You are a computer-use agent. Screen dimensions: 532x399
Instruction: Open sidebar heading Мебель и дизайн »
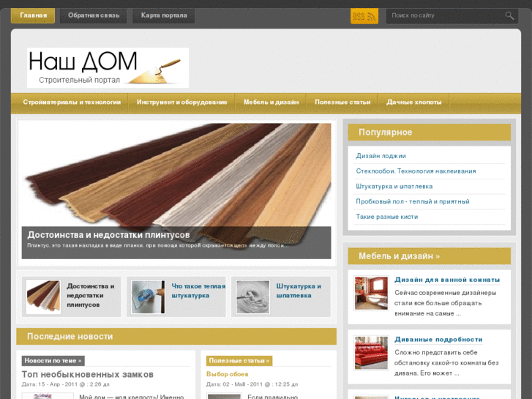pyautogui.click(x=399, y=256)
